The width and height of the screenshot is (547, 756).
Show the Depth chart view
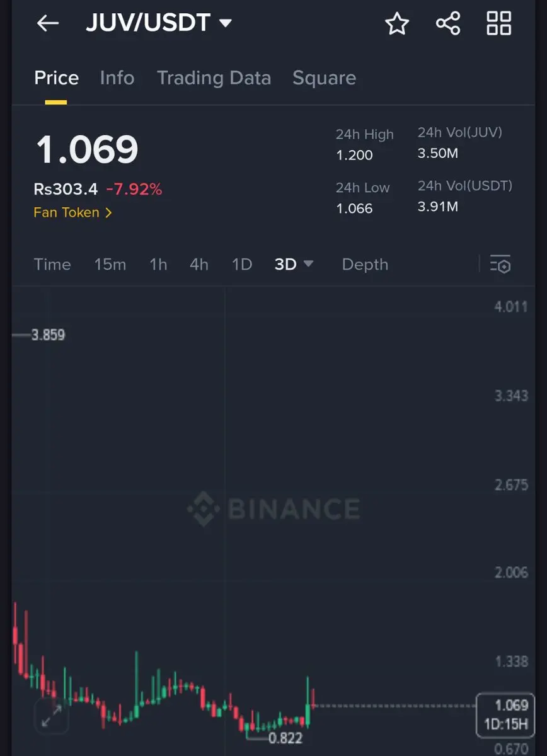click(365, 265)
